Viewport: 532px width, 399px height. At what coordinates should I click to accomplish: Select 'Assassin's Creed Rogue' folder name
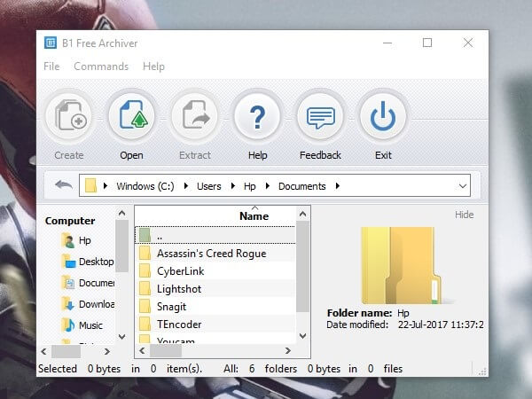(x=211, y=254)
